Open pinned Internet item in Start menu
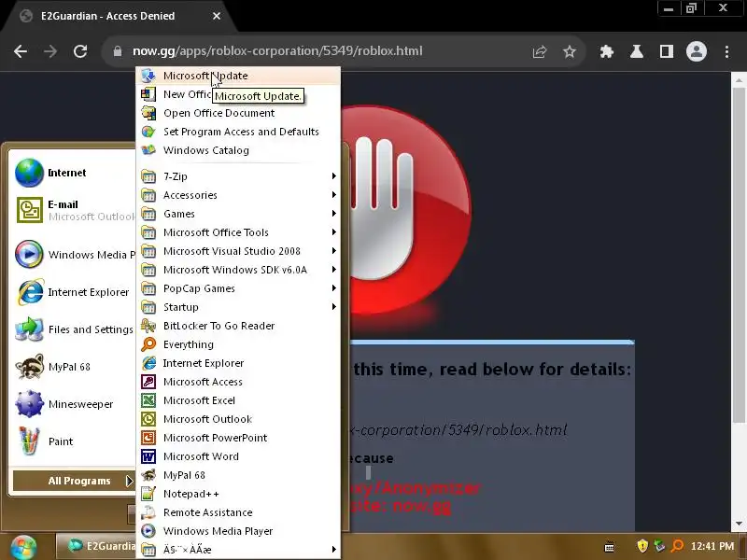The height and width of the screenshot is (560, 747). [x=74, y=173]
